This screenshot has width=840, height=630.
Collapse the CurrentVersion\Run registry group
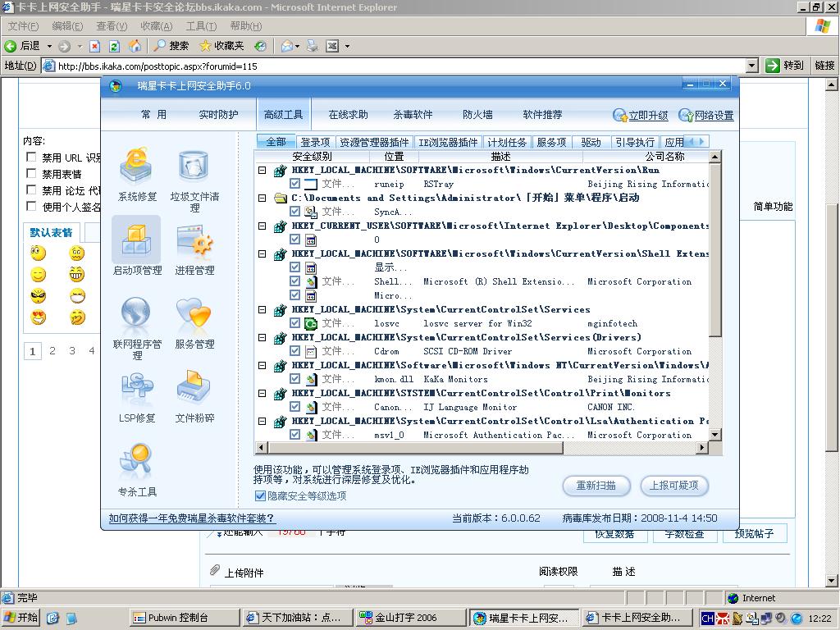tap(262, 170)
